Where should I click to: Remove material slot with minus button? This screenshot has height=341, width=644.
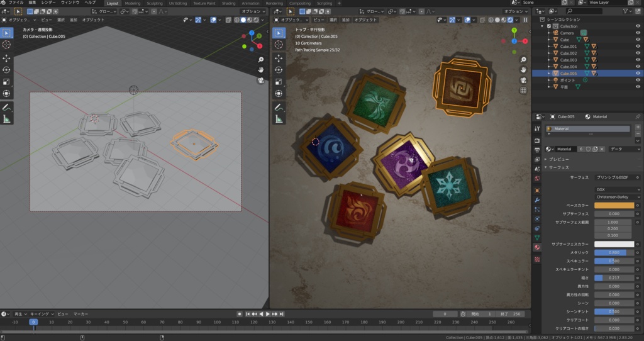[638, 134]
